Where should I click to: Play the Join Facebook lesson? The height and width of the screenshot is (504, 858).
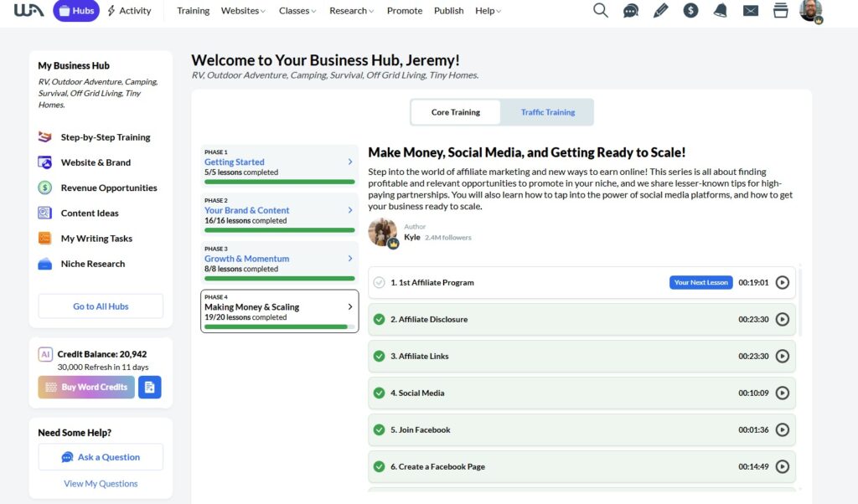click(x=783, y=429)
